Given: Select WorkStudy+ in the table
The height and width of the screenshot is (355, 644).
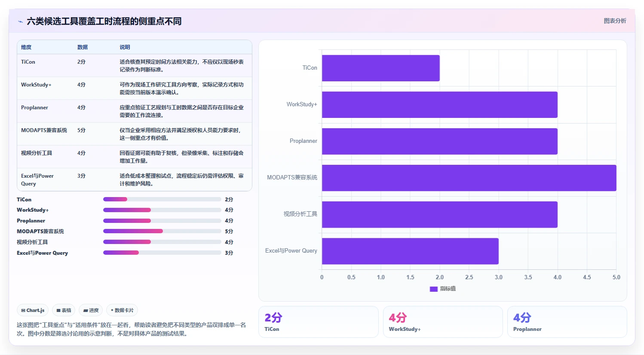Looking at the screenshot, I should (36, 85).
